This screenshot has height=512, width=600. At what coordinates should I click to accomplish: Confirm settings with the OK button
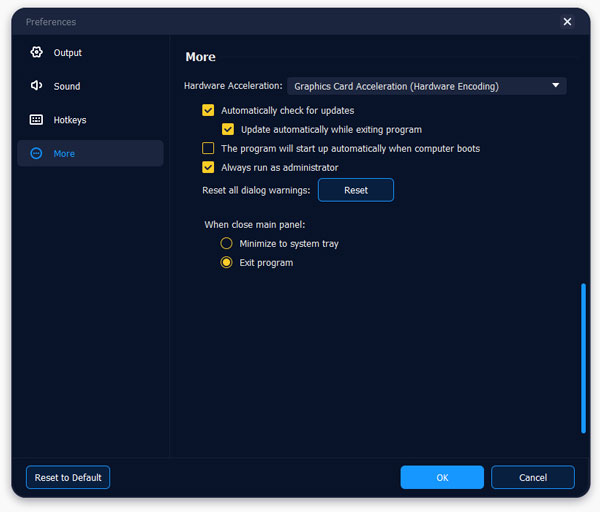442,478
